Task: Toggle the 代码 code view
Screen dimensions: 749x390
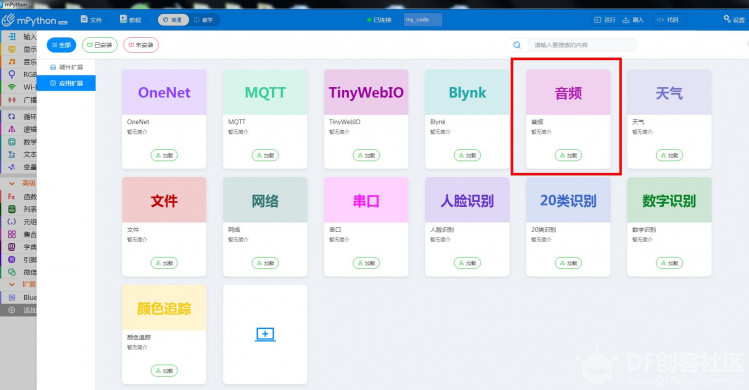Action: (x=668, y=20)
